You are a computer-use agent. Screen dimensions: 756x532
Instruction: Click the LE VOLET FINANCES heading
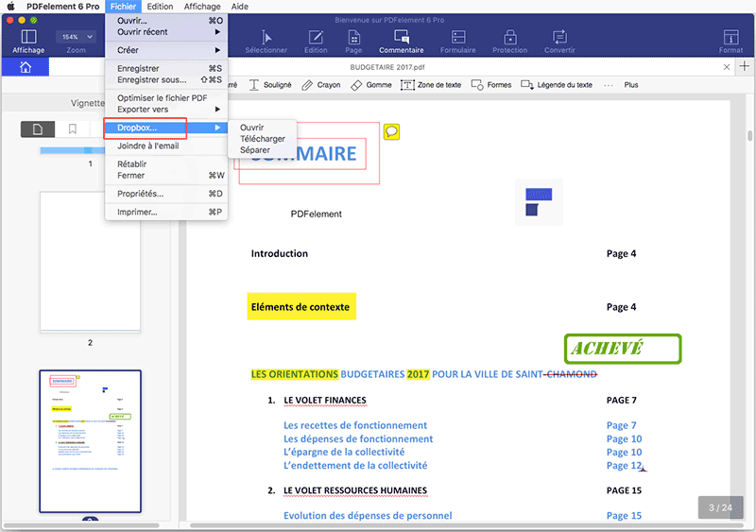pyautogui.click(x=325, y=401)
